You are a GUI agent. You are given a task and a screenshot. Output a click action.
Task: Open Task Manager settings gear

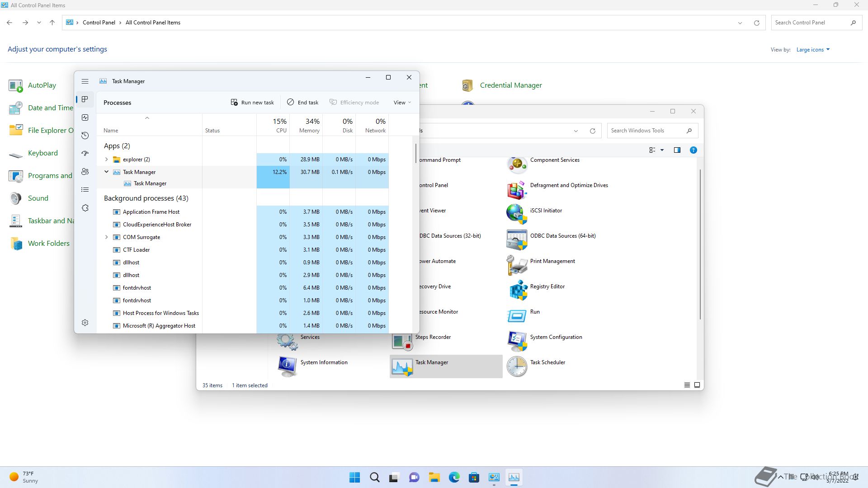click(x=85, y=323)
